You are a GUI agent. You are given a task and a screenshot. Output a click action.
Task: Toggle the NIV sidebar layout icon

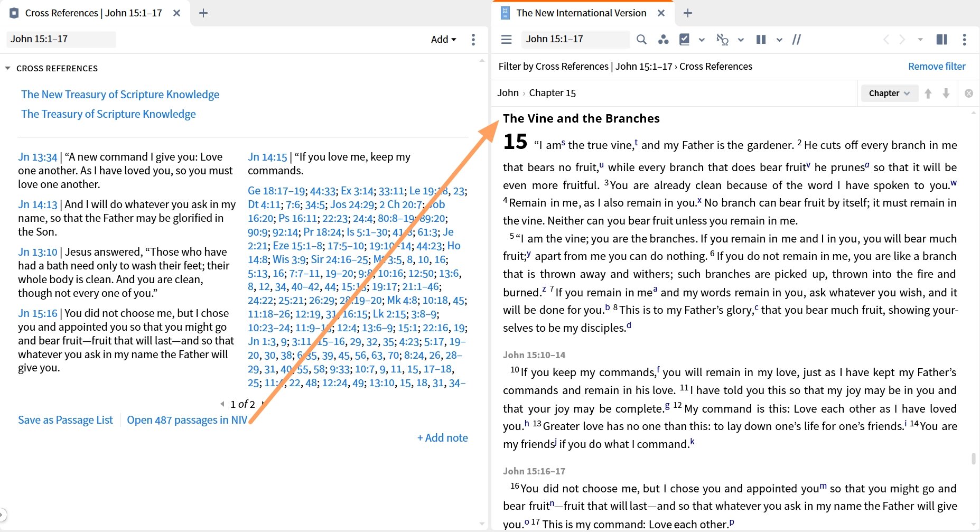coord(941,39)
